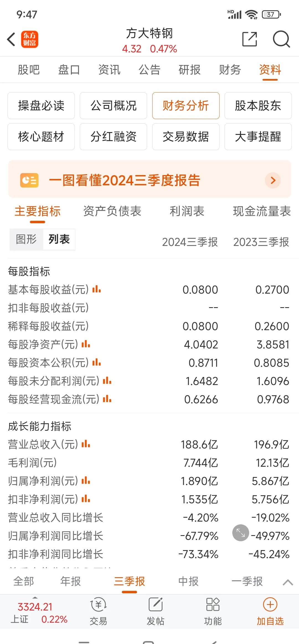
Task: Switch to 研报 tab
Action: coord(190,70)
